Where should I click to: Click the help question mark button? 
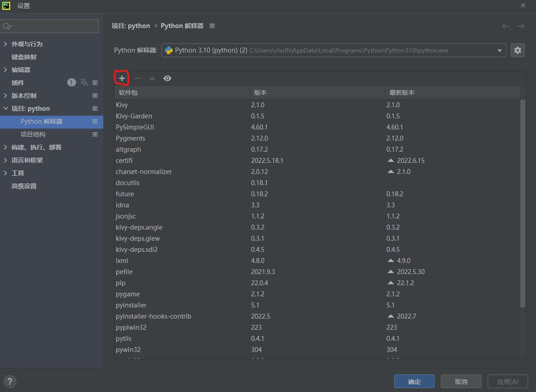[x=10, y=381]
